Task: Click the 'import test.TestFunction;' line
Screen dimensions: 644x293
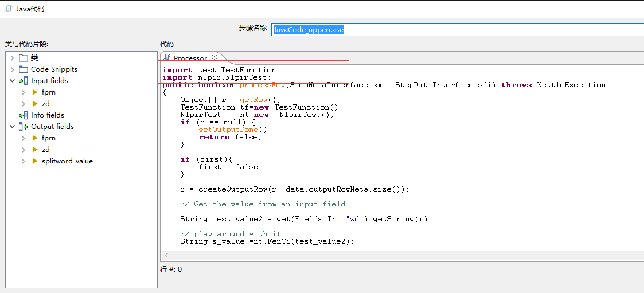Action: tap(221, 70)
